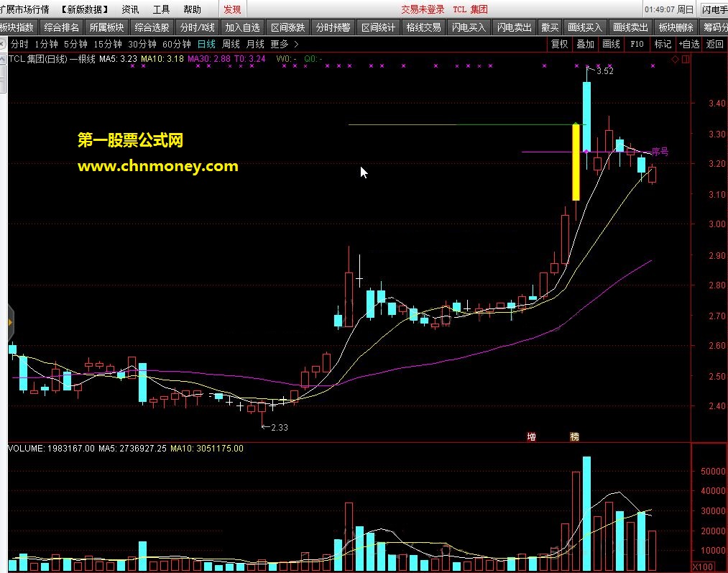Toggle the 叠加 overlay option

click(586, 44)
